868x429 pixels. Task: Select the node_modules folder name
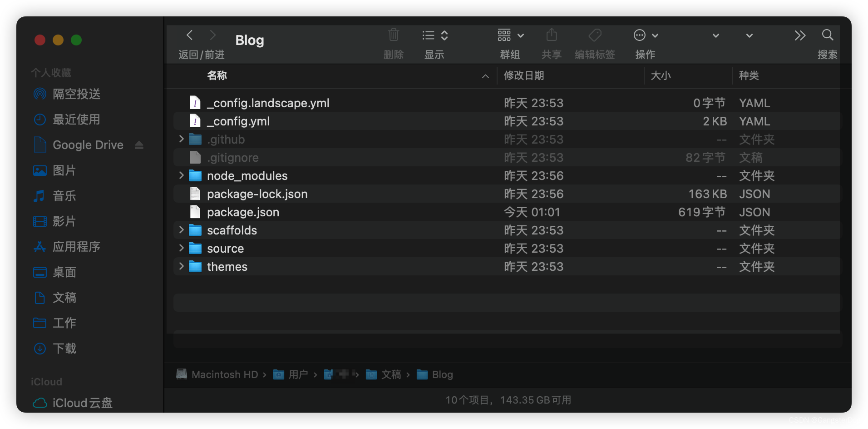247,176
